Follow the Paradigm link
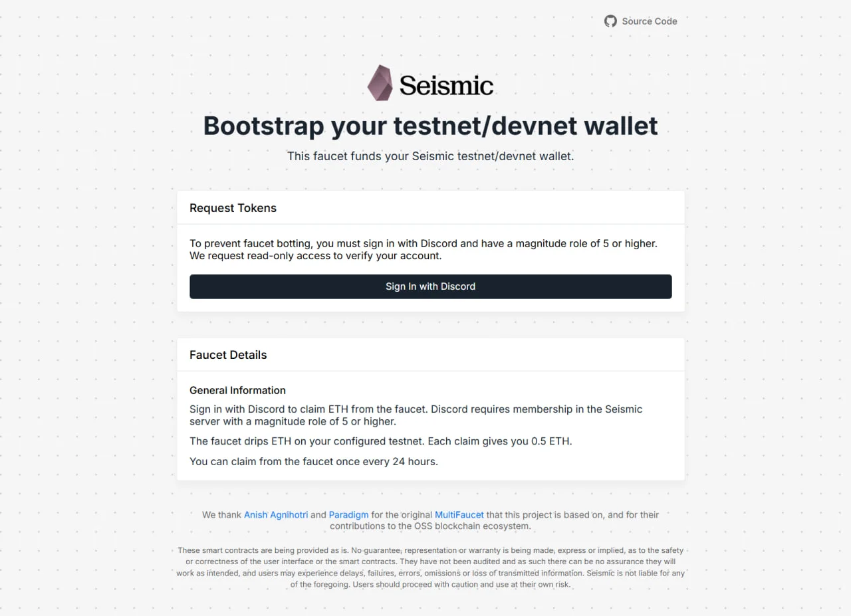Screen dimensions: 851x616 (348, 514)
